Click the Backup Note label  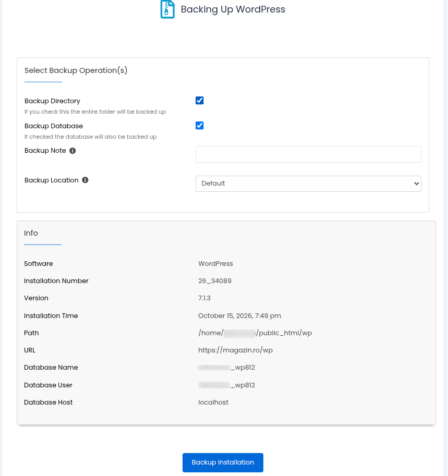point(45,151)
